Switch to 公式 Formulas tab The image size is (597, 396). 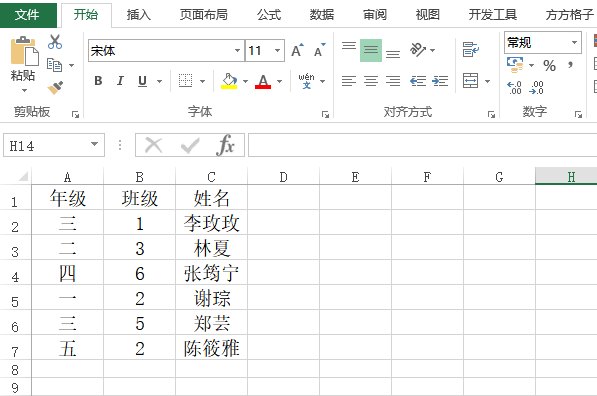(x=269, y=15)
